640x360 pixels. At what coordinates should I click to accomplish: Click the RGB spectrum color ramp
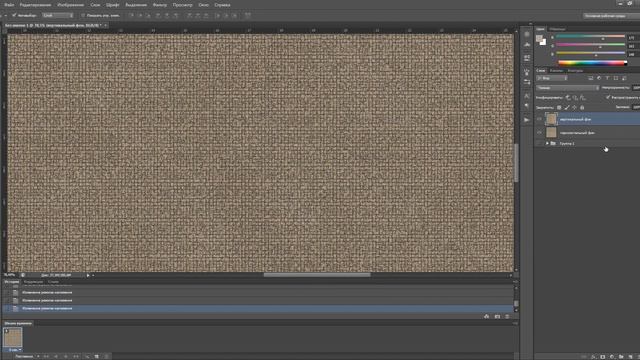(x=592, y=63)
